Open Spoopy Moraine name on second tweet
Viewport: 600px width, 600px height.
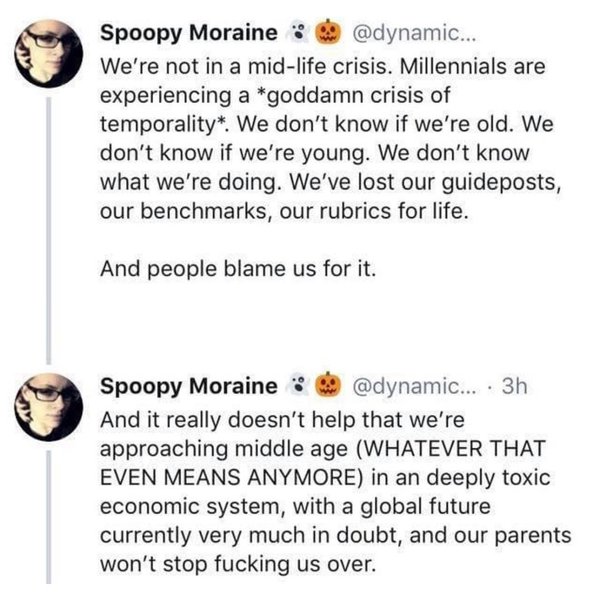pos(189,385)
